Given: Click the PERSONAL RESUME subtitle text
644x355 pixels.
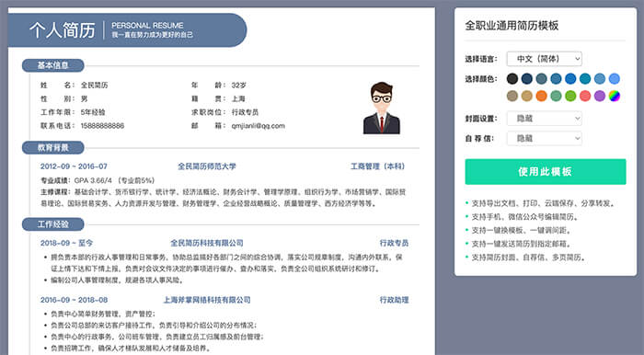Looking at the screenshot, I should click(x=147, y=26).
